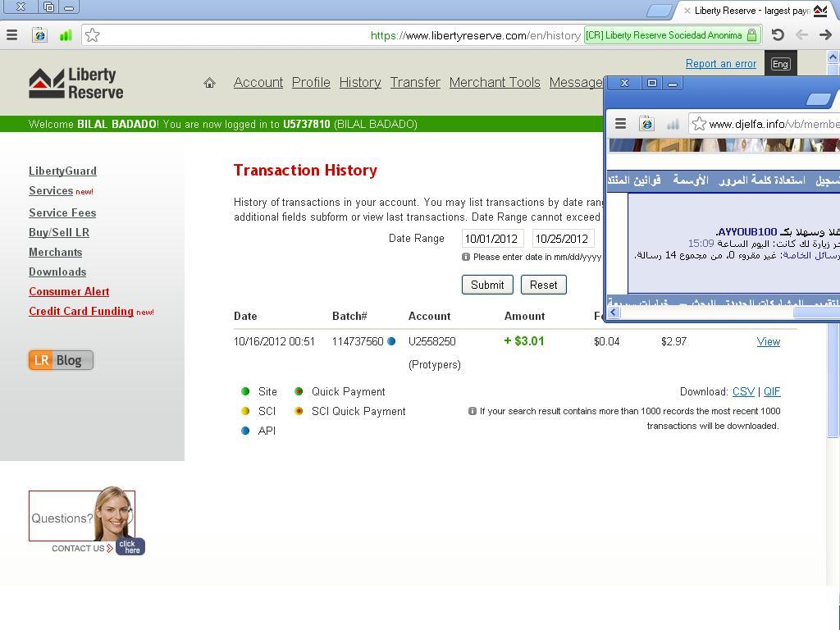The width and height of the screenshot is (840, 630).
Task: Open the Liberty Reserve browser's hamburger menu
Action: tap(11, 35)
